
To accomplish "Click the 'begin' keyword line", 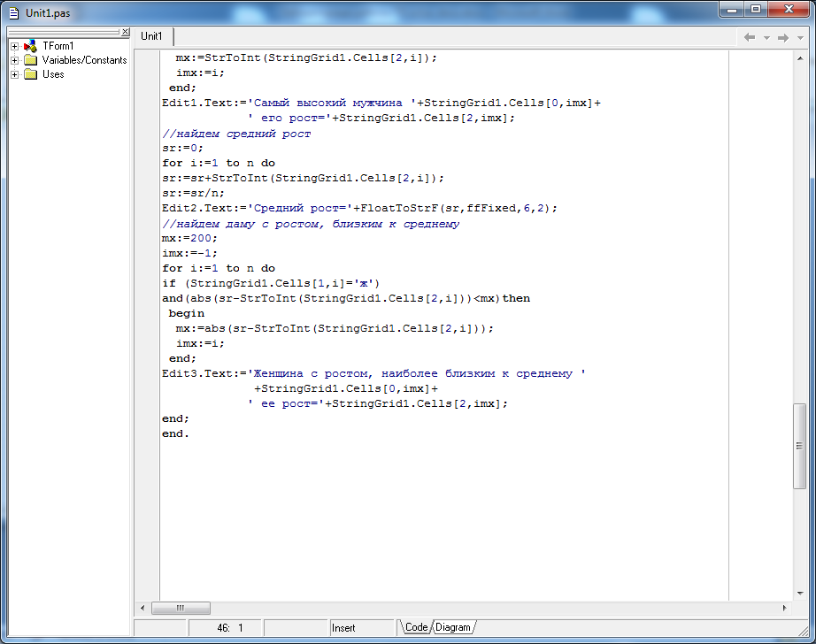I will pyautogui.click(x=187, y=314).
